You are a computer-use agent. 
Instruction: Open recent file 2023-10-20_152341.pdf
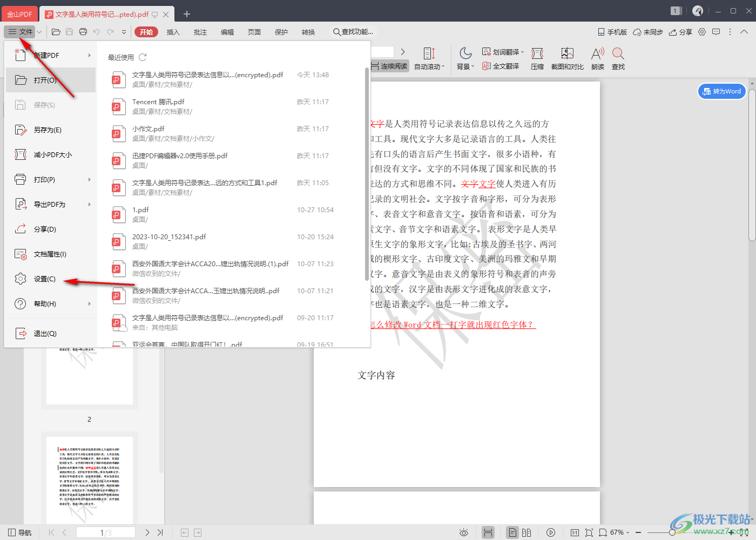point(232,241)
